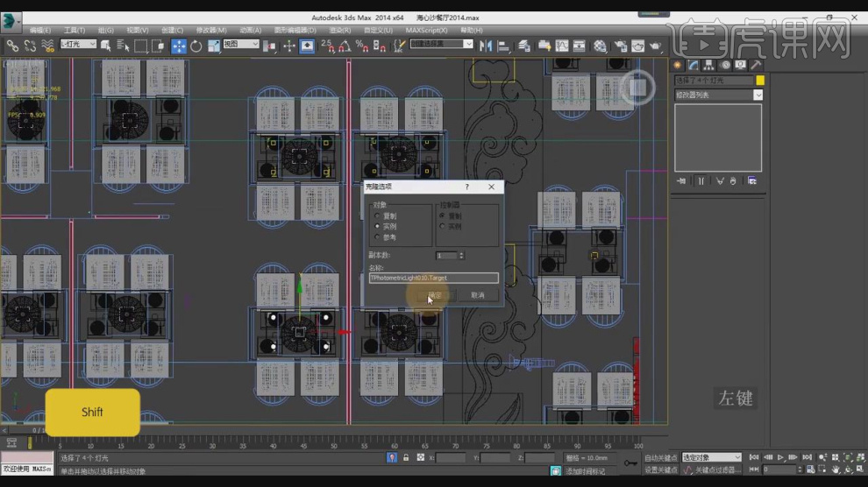
Task: Open Render Setup
Action: tap(621, 46)
